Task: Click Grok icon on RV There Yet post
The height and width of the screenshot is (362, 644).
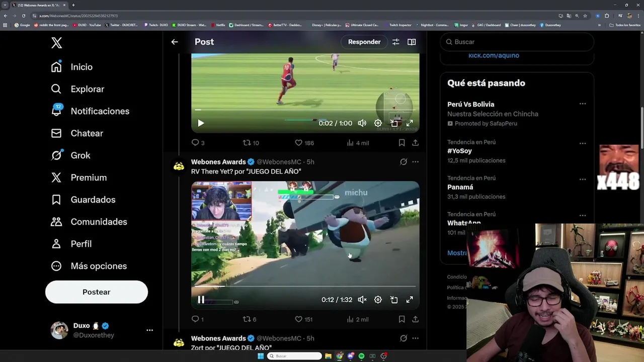Action: point(404,162)
